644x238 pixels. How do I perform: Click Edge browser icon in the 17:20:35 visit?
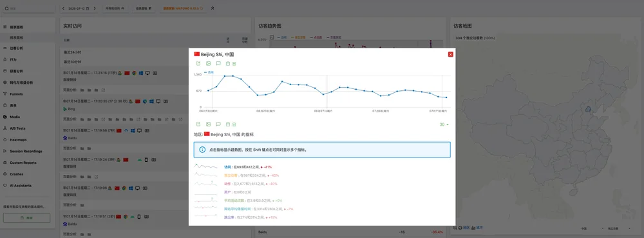[x=144, y=101]
